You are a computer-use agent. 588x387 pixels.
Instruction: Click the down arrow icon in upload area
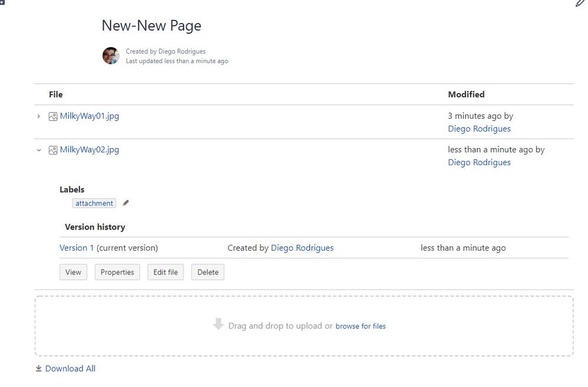coord(218,324)
